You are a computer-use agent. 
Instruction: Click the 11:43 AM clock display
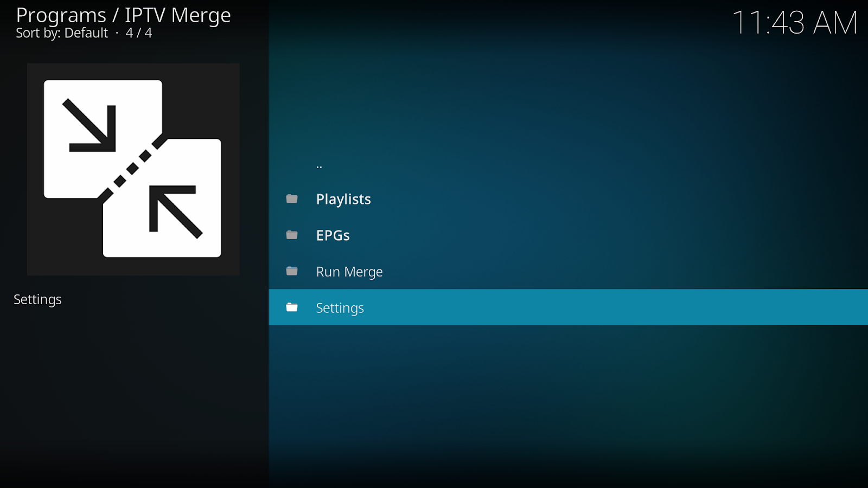point(795,23)
